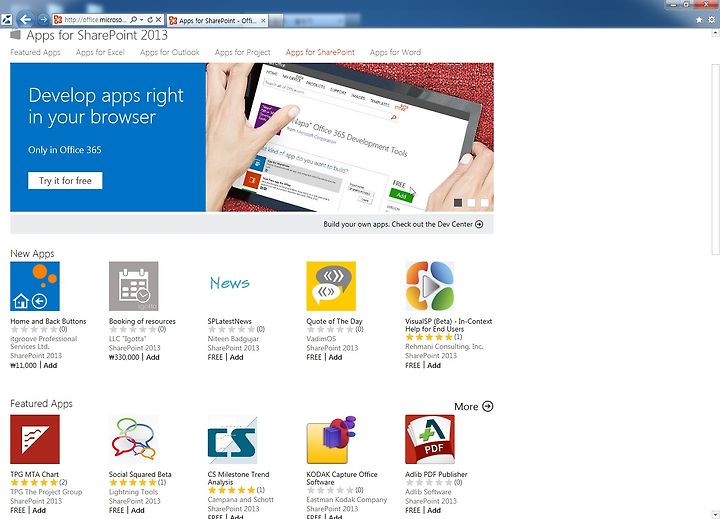The image size is (720, 519).
Task: Add the Social Squared Beta app
Action: click(x=138, y=510)
